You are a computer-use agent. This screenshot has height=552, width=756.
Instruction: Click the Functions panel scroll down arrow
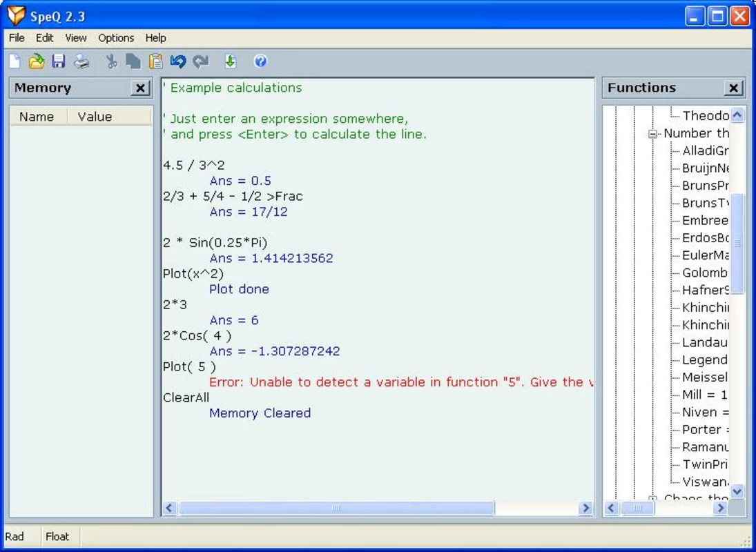click(x=737, y=491)
